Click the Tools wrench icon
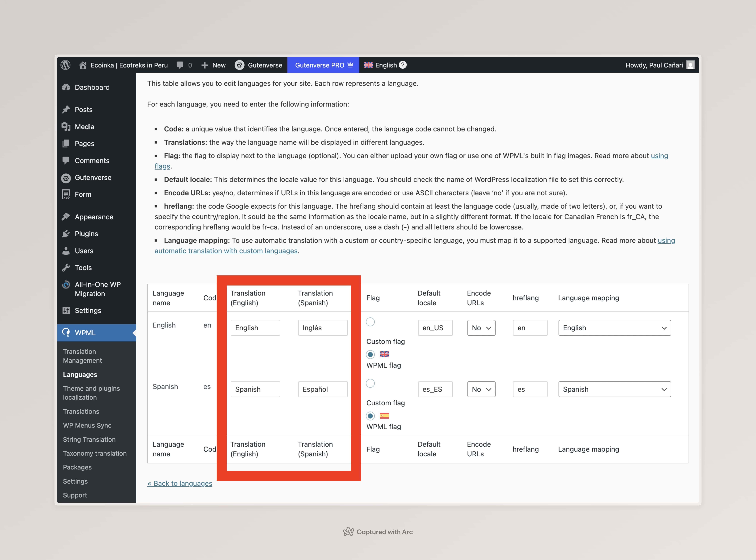The height and width of the screenshot is (560, 756). point(66,268)
